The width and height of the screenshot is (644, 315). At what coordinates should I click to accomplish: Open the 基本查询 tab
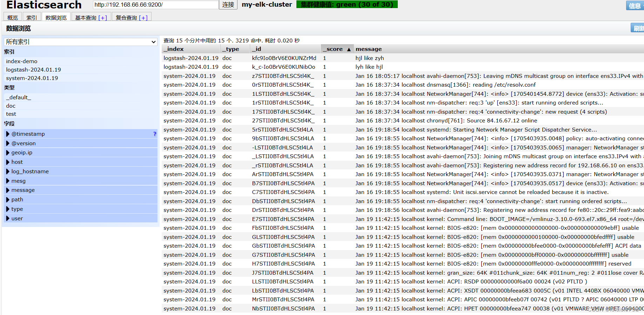(86, 18)
